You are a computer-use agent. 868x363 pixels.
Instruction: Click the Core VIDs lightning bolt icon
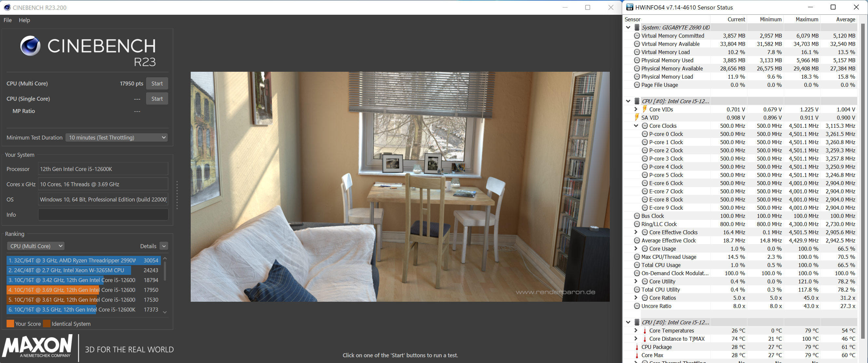[645, 109]
